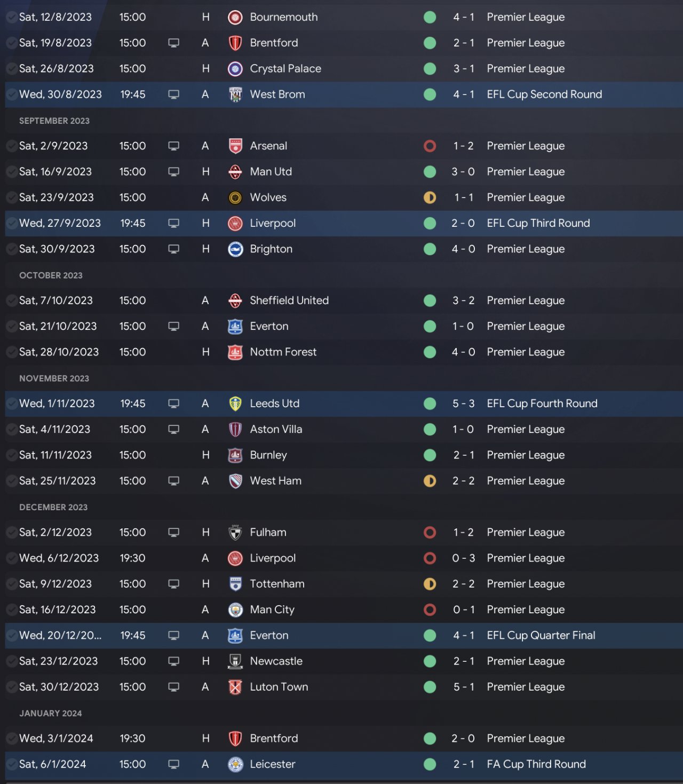This screenshot has height=784, width=683.
Task: Click the Wolves club badge
Action: 235,197
